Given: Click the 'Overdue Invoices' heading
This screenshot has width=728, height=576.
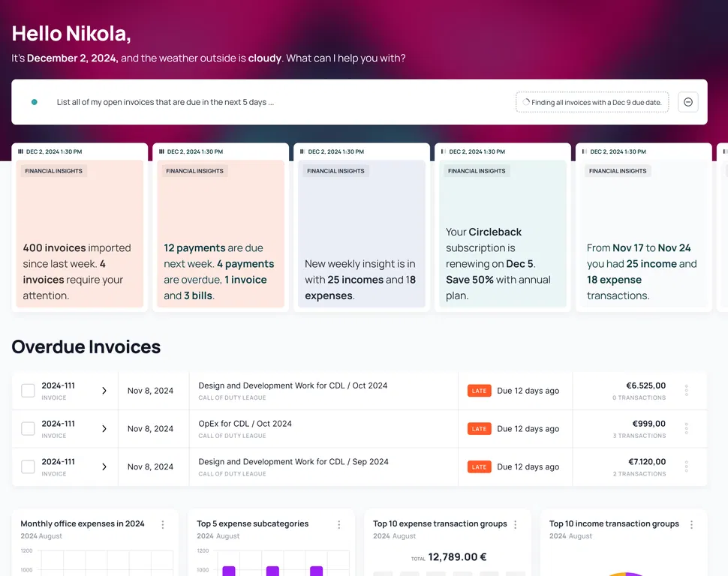Looking at the screenshot, I should [86, 346].
